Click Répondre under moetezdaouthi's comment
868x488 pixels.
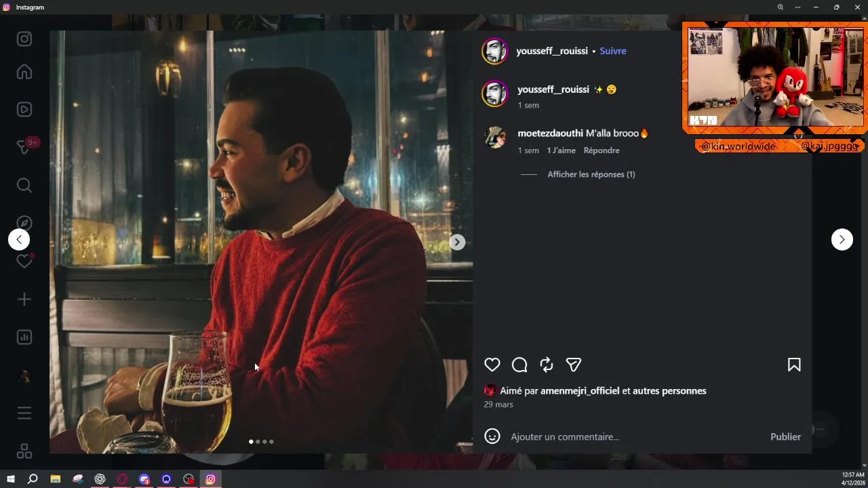pos(601,150)
